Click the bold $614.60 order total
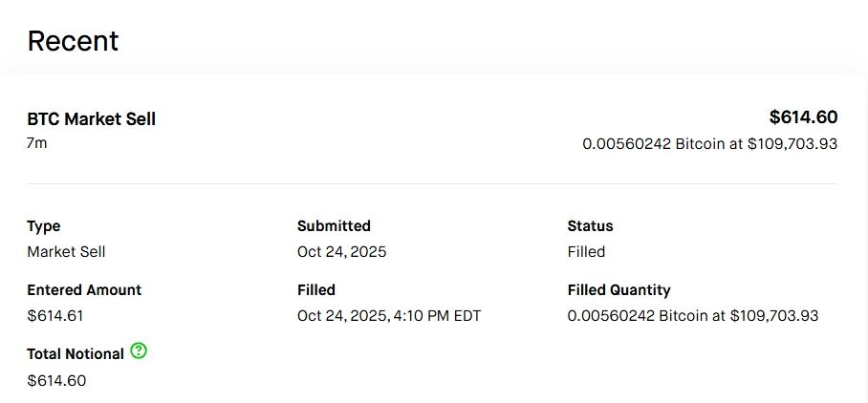 pyautogui.click(x=803, y=117)
